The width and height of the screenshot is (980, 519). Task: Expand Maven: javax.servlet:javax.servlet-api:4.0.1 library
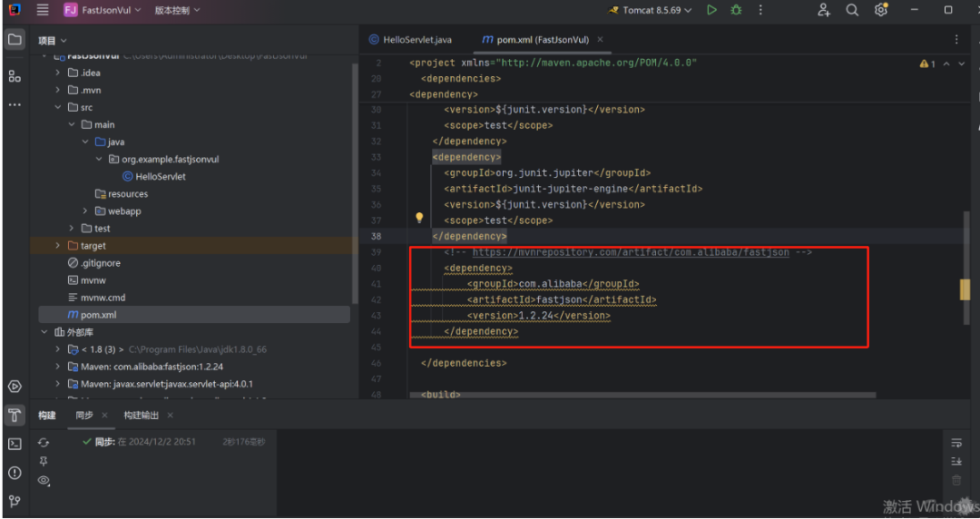(x=57, y=384)
